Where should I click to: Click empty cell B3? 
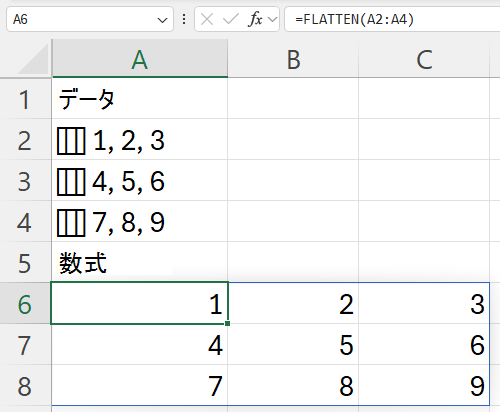pyautogui.click(x=293, y=181)
